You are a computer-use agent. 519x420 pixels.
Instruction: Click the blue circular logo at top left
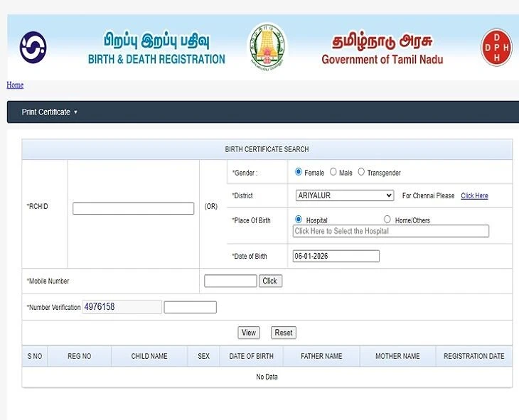(33, 48)
